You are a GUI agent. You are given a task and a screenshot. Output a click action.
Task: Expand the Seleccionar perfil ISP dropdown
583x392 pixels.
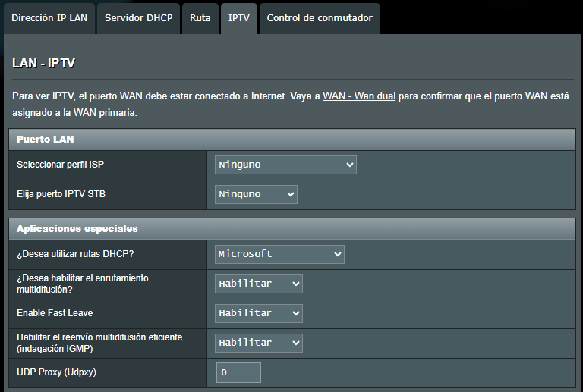point(285,165)
